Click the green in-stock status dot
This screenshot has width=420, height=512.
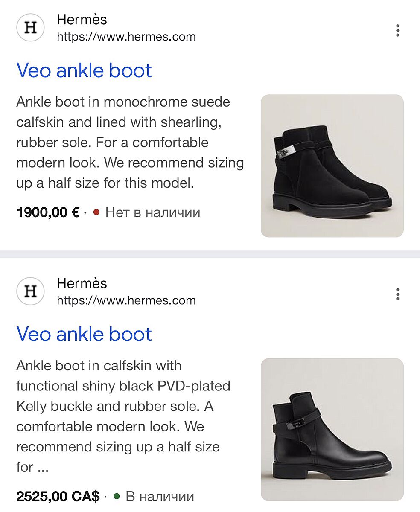click(x=117, y=496)
